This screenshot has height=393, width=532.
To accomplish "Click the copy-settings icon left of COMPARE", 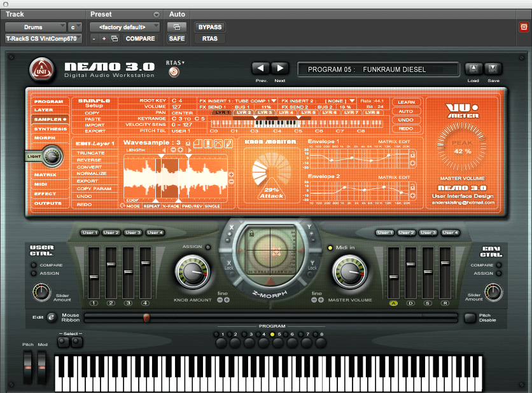I will pyautogui.click(x=115, y=39).
